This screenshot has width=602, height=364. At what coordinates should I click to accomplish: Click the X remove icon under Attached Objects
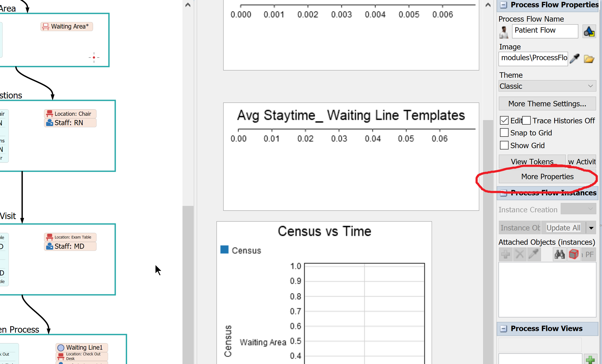[520, 254]
